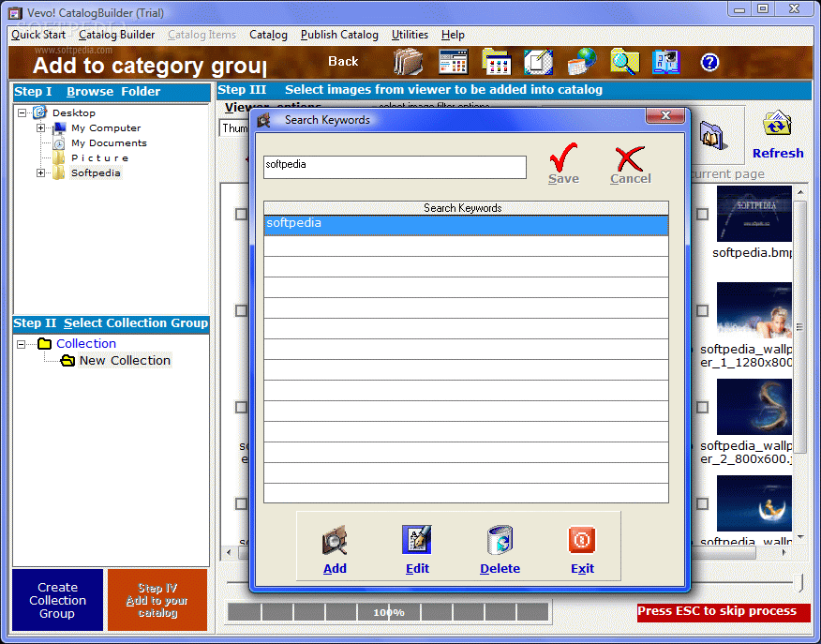The height and width of the screenshot is (644, 821).
Task: Select the softpedia row in the keywords list
Action: (466, 225)
